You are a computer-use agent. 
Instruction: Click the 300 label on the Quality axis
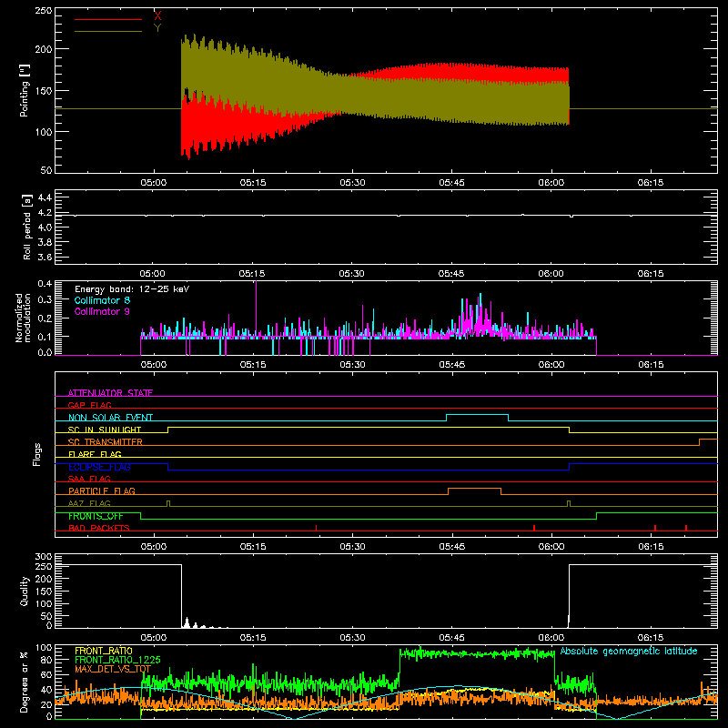(44, 557)
